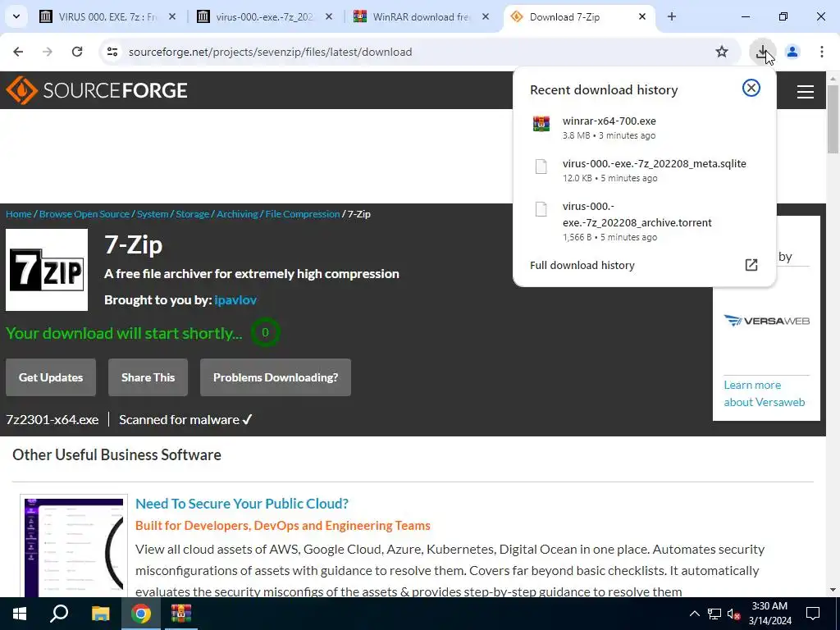Switch to the VIRUS 000. EXE. 7z tab
The width and height of the screenshot is (840, 630).
(107, 16)
